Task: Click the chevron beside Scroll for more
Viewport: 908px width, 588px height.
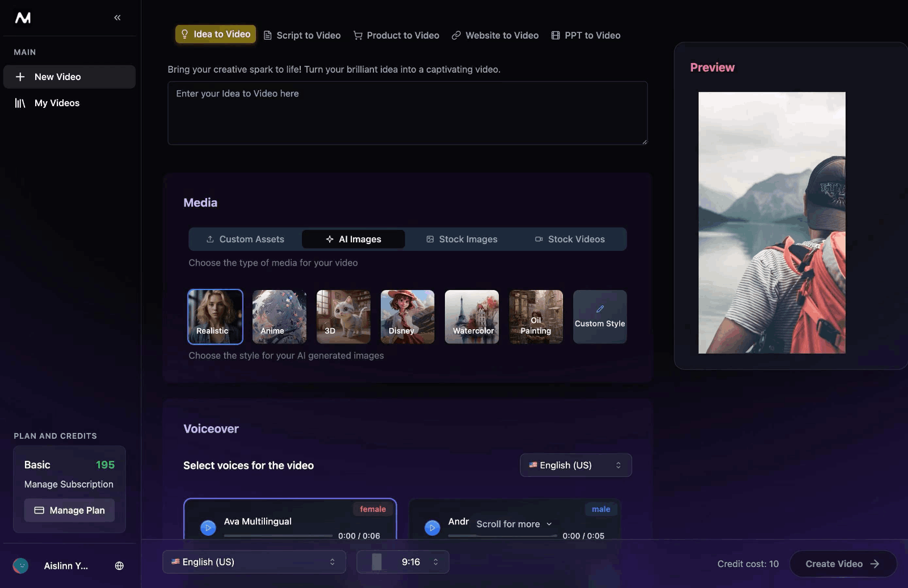Action: point(549,524)
